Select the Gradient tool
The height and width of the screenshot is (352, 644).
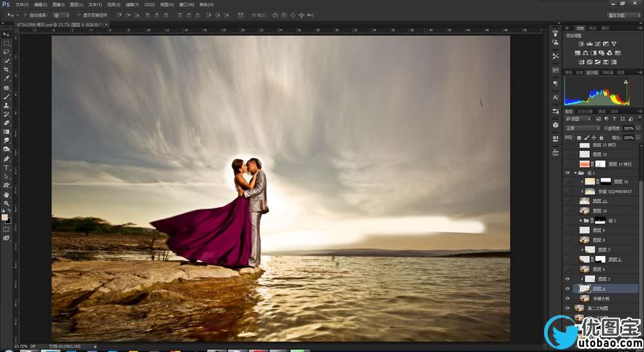tap(6, 132)
